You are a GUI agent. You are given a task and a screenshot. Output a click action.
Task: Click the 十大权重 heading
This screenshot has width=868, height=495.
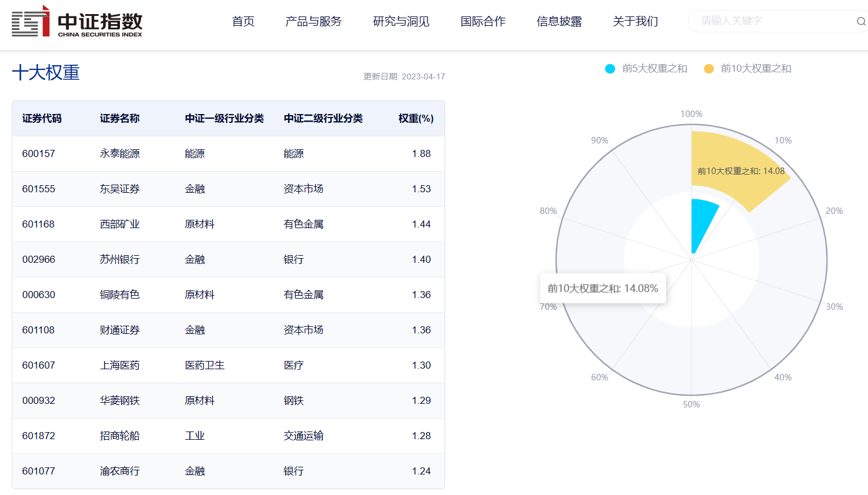[46, 73]
